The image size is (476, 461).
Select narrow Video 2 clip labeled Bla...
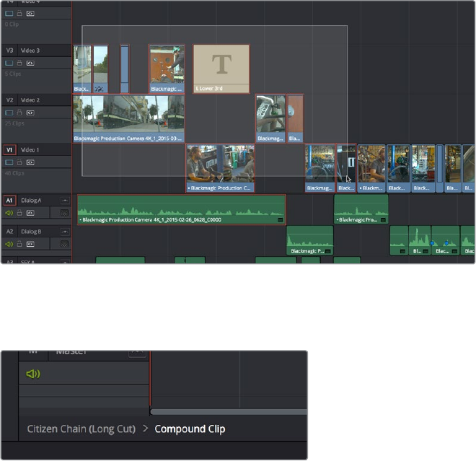point(296,118)
